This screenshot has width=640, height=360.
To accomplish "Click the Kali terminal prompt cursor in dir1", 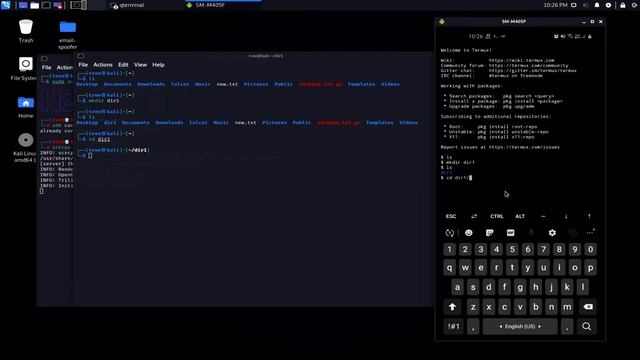I will 90,156.
